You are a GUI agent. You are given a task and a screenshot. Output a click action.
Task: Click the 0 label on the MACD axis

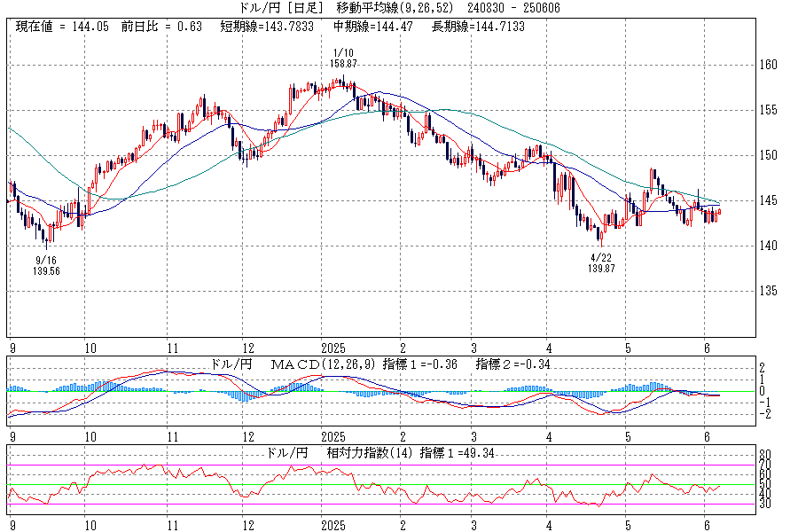(x=762, y=391)
